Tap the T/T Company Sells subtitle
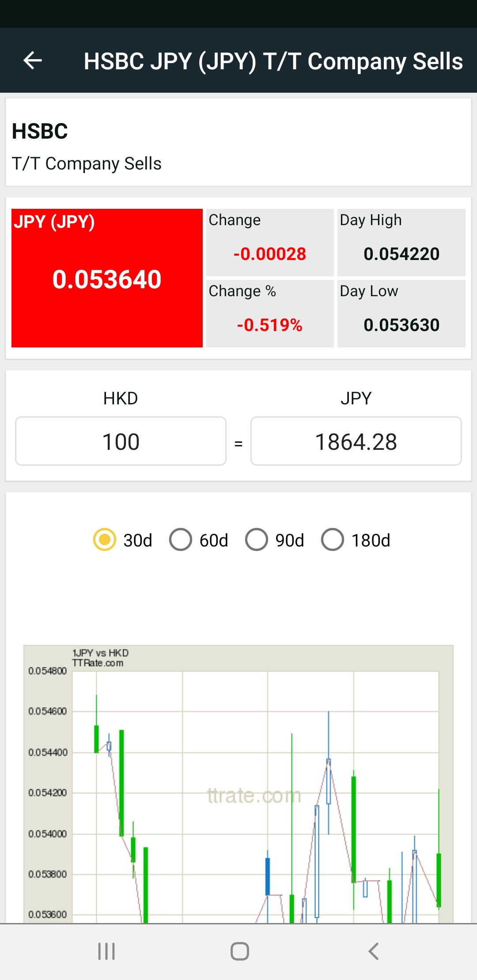This screenshot has height=980, width=477. pos(87,164)
